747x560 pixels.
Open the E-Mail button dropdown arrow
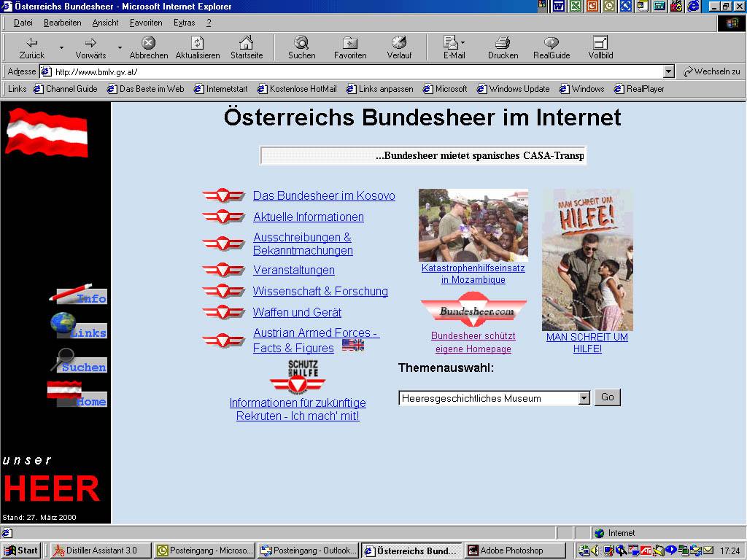pyautogui.click(x=462, y=43)
